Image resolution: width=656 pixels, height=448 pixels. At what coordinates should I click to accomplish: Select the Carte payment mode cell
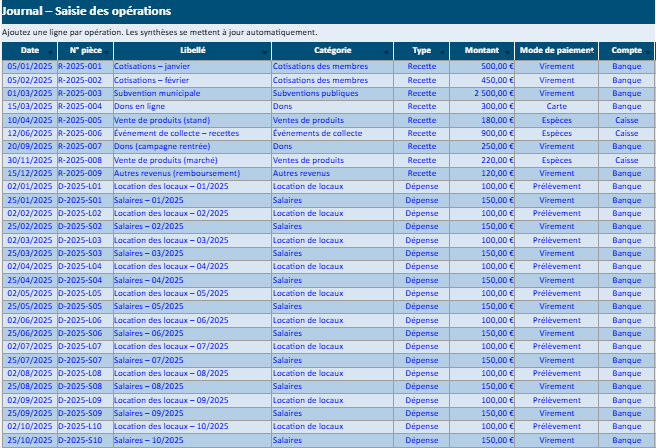[x=557, y=106]
